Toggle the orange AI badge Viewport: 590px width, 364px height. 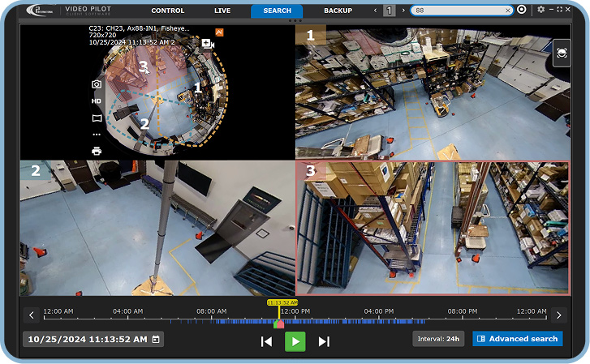tap(219, 32)
